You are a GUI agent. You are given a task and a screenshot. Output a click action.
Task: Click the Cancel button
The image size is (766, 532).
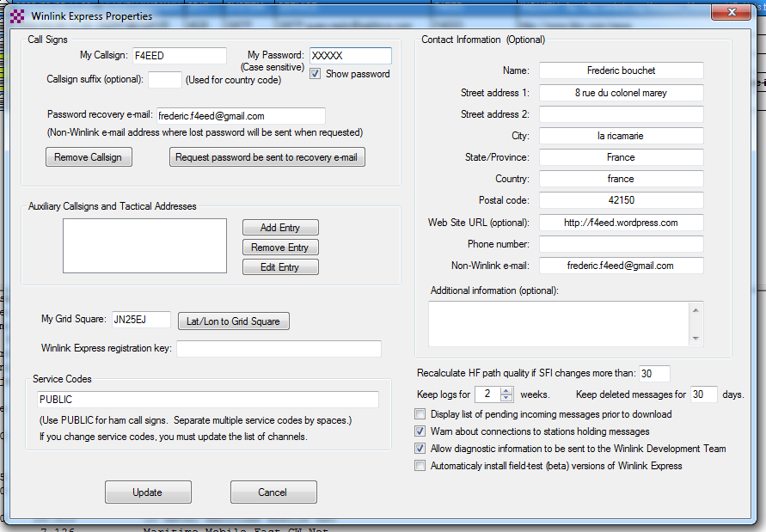[x=273, y=492]
